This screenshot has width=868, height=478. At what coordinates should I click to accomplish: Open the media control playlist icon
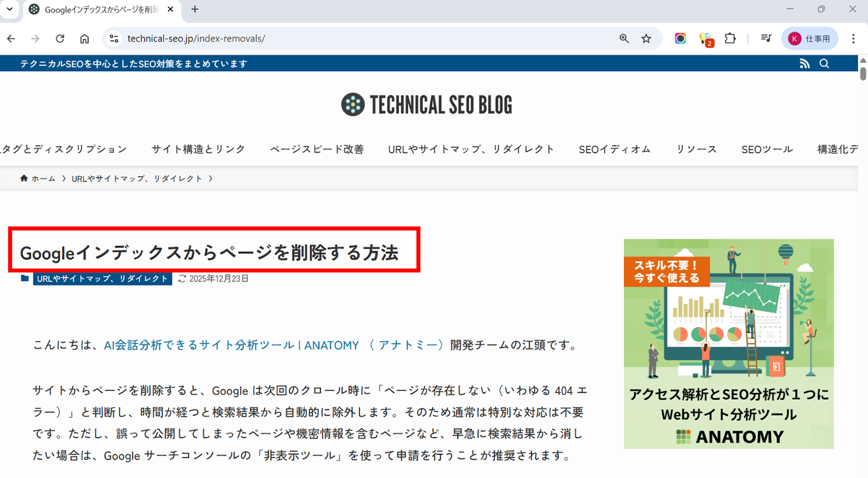(766, 39)
